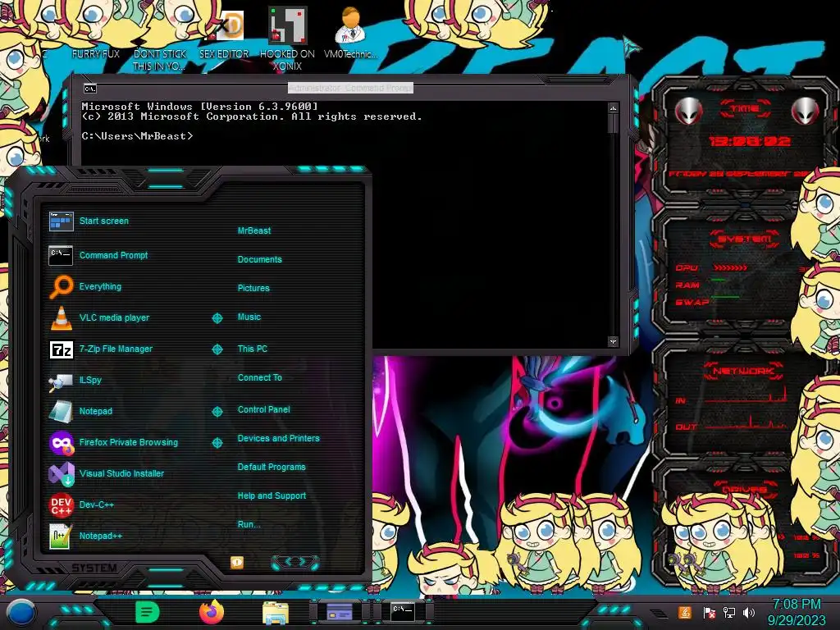Screen dimensions: 840x630
Task: Click the NETWORK widget header
Action: point(743,371)
